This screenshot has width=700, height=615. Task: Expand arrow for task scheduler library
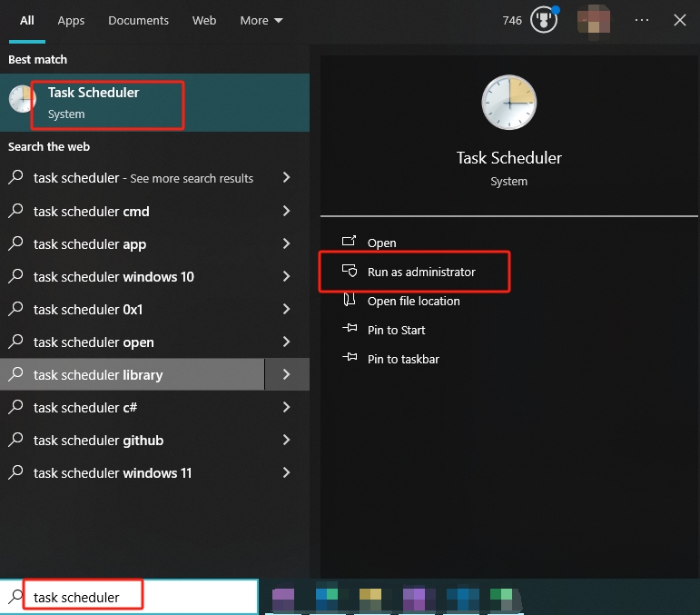pyautogui.click(x=287, y=374)
